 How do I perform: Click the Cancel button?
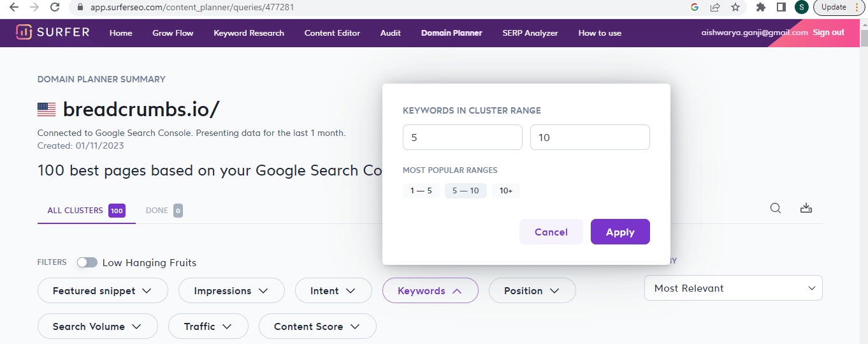point(551,232)
